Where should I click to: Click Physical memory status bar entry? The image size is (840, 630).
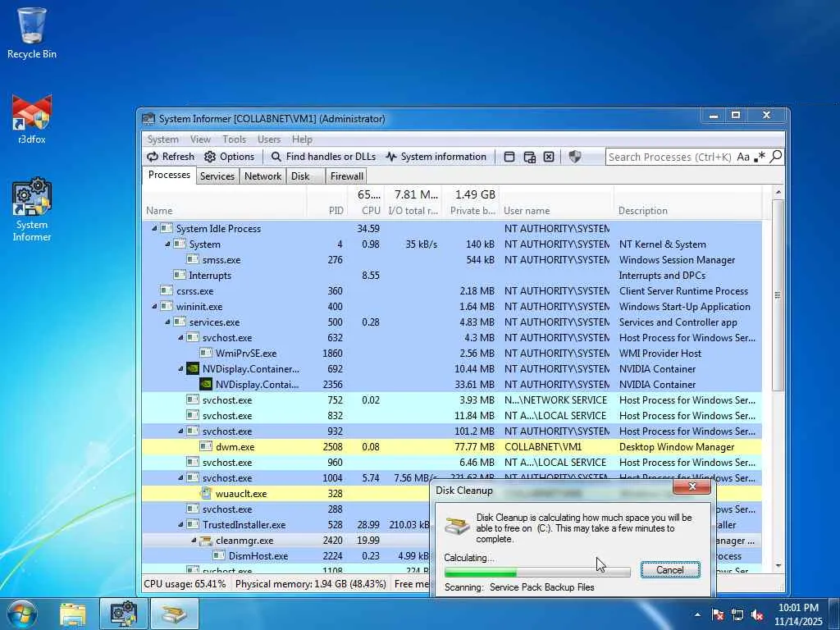(x=310, y=584)
